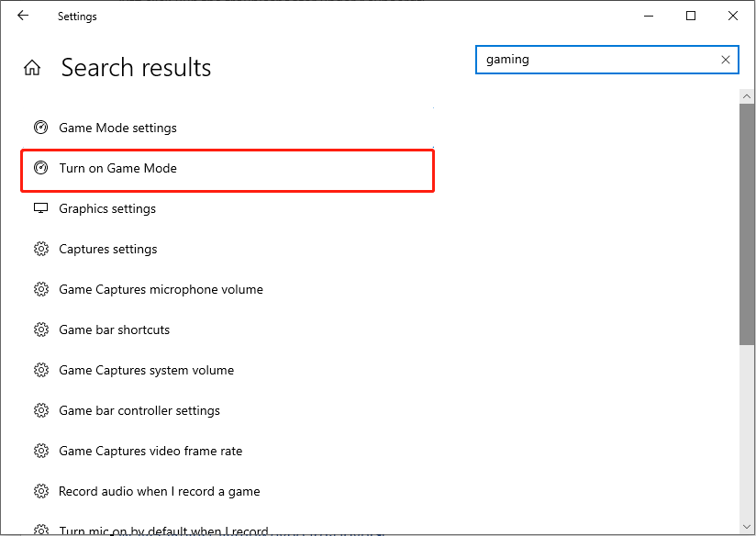Click gear icon beside Game Captures system volume
Image resolution: width=756 pixels, height=536 pixels.
(41, 370)
